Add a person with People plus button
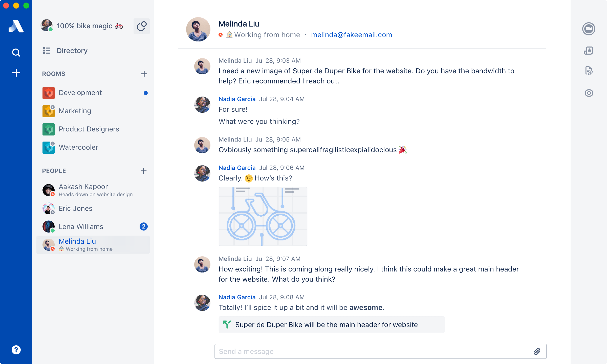Image resolution: width=607 pixels, height=364 pixels. [x=144, y=171]
